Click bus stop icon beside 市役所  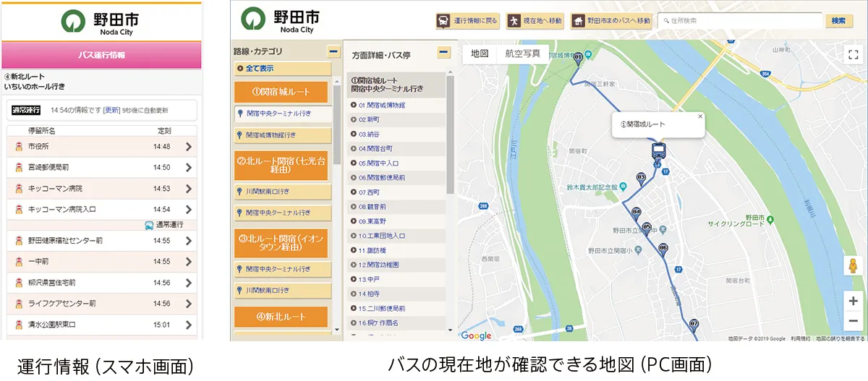(x=20, y=147)
